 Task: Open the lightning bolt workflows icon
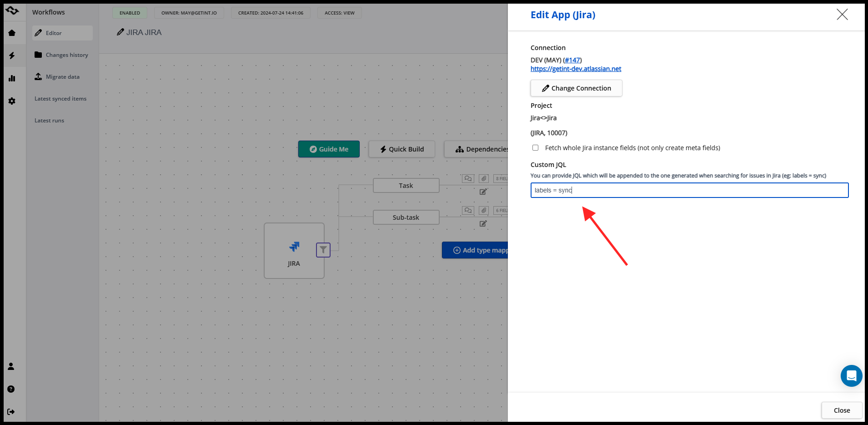point(12,56)
